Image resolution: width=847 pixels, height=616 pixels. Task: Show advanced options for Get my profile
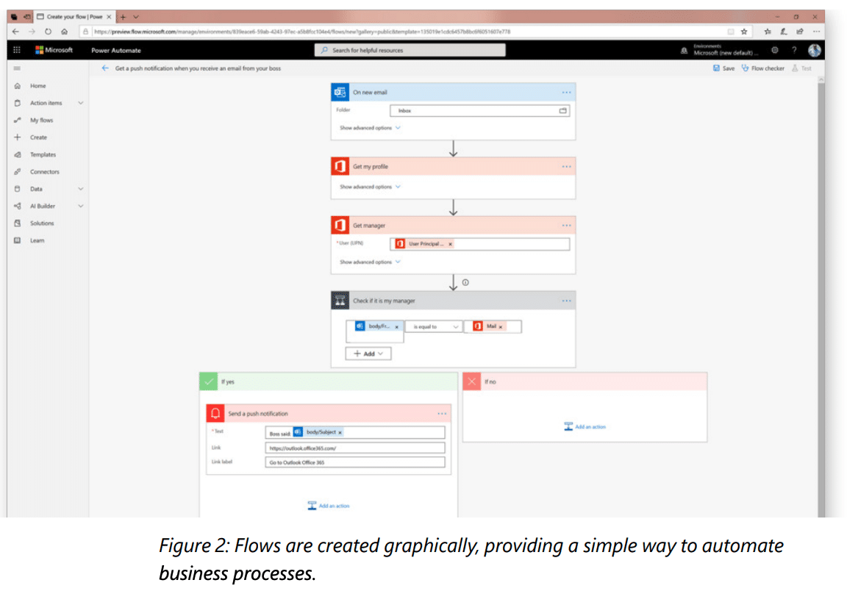click(370, 187)
